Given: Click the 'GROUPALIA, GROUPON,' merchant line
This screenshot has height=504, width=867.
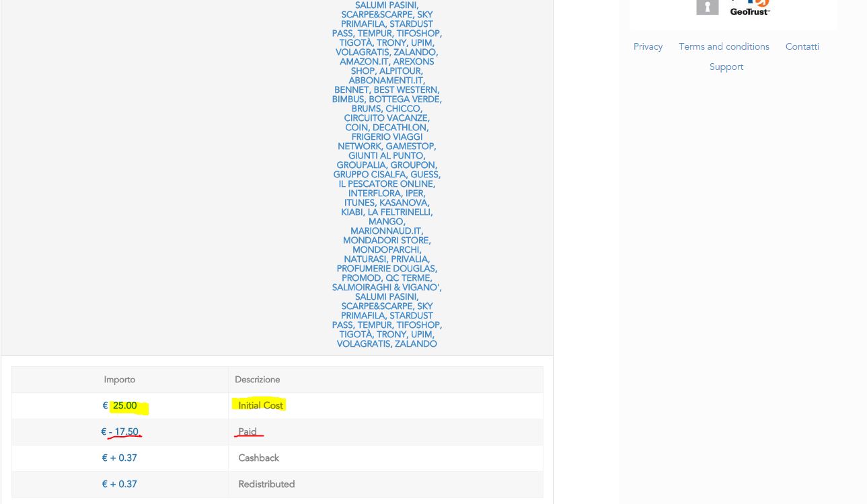Looking at the screenshot, I should click(x=387, y=165).
